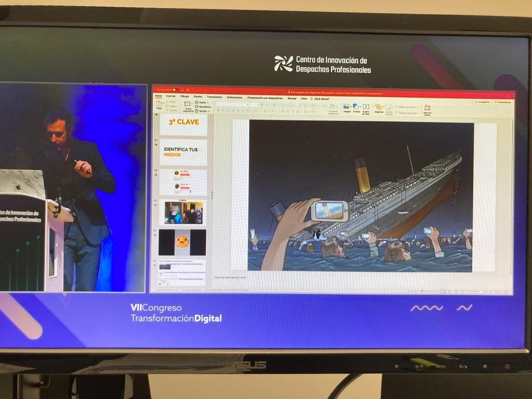Open the Dibujar ribbon tab
Image resolution: width=532 pixels, height=399 pixels.
(x=185, y=96)
